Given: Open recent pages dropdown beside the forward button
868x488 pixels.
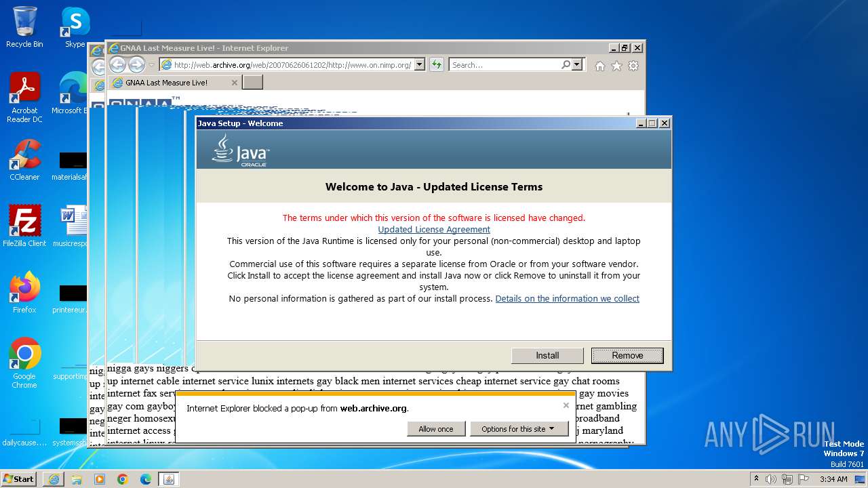Looking at the screenshot, I should point(152,65).
